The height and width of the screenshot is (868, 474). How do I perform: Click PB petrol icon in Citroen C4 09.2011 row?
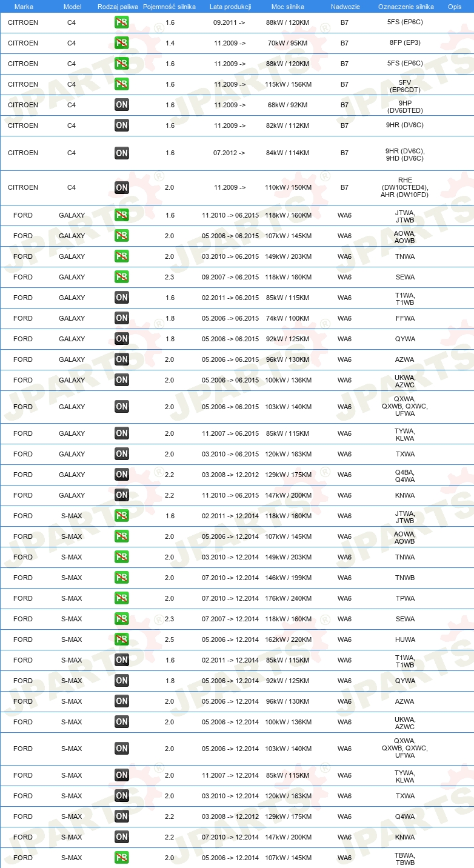click(x=122, y=22)
